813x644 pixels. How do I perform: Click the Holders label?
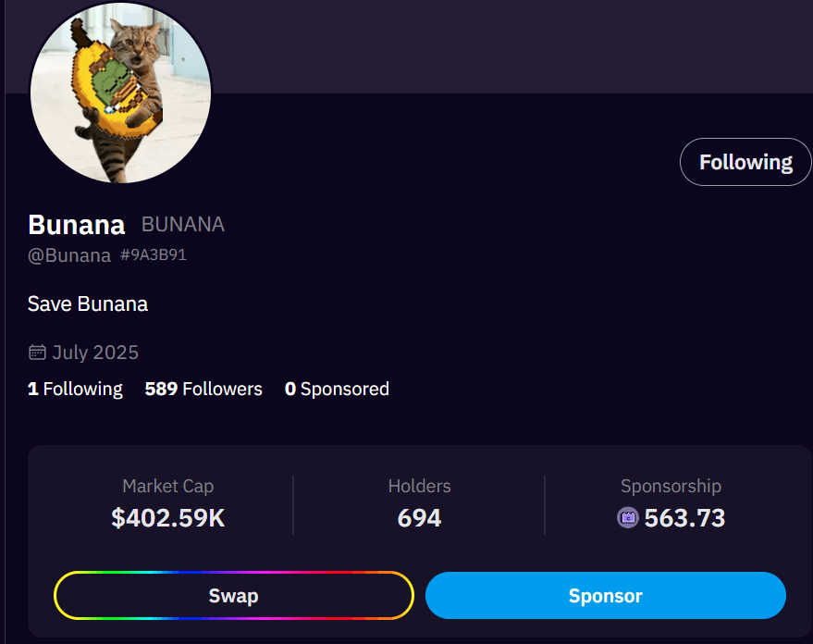419,486
